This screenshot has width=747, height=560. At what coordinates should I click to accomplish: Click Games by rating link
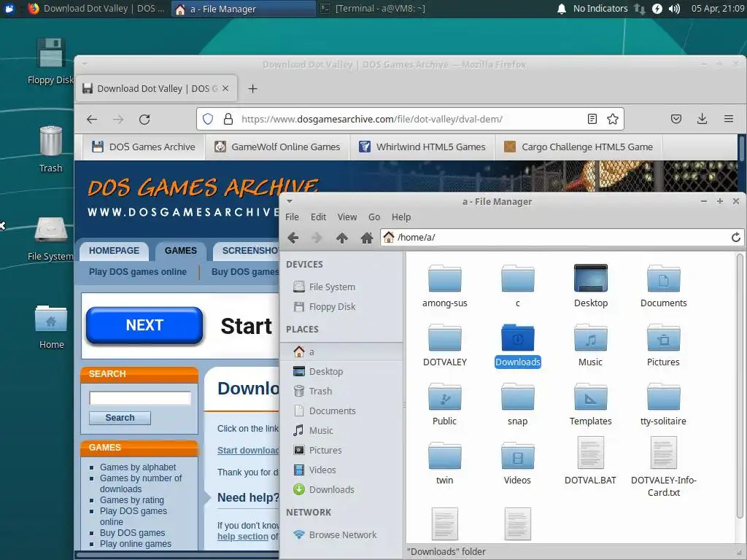pyautogui.click(x=132, y=500)
